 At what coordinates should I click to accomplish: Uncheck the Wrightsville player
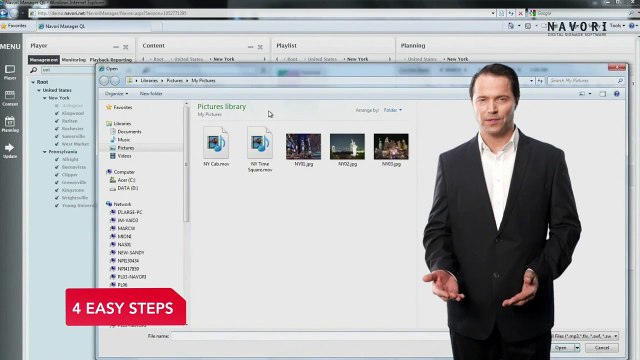coord(57,198)
